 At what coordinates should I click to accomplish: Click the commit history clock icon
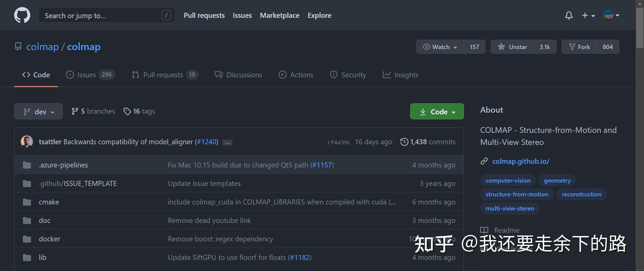click(x=404, y=142)
